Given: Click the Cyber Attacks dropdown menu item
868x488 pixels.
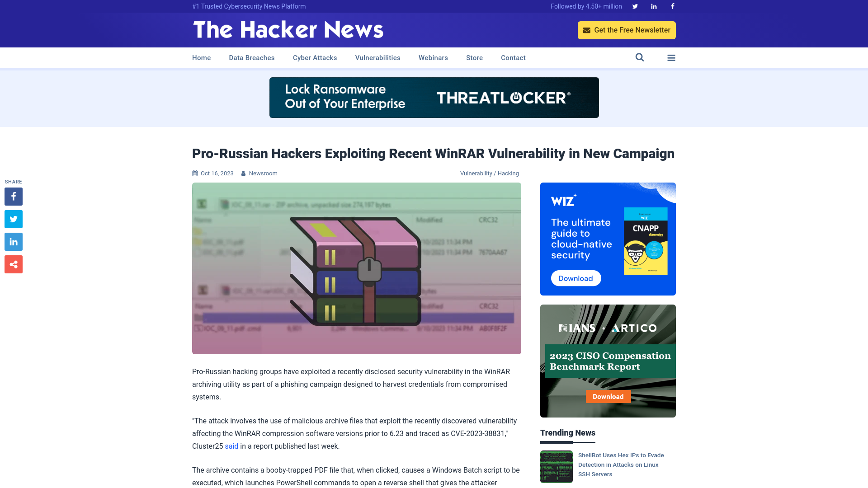Looking at the screenshot, I should tap(315, 57).
